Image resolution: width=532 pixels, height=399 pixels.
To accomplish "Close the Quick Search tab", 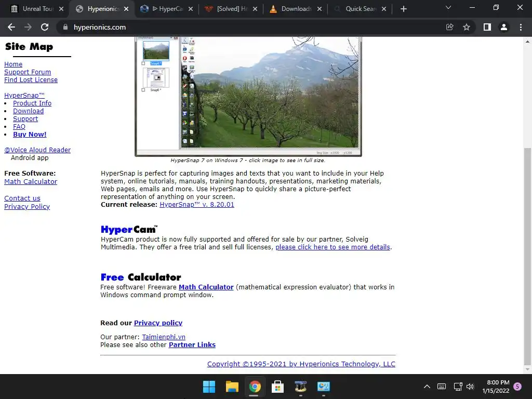I will point(384,9).
